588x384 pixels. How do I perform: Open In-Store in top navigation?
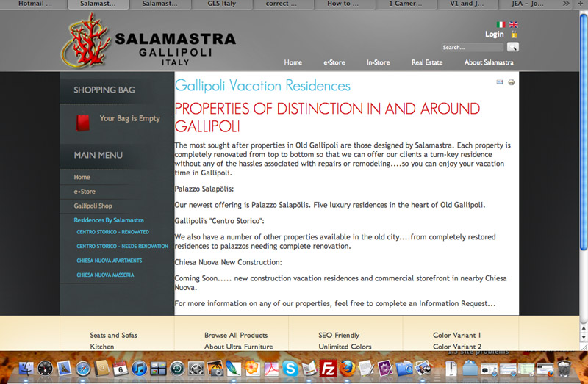(x=378, y=62)
